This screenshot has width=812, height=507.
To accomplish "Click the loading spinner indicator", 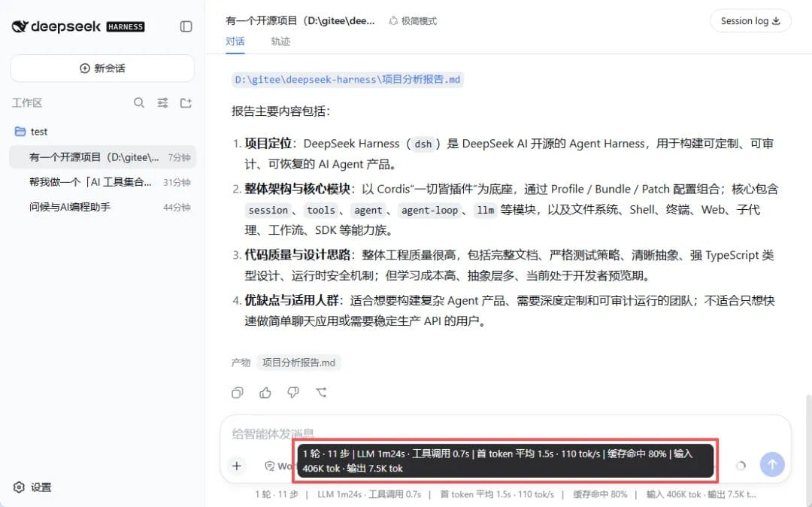I will coord(741,466).
